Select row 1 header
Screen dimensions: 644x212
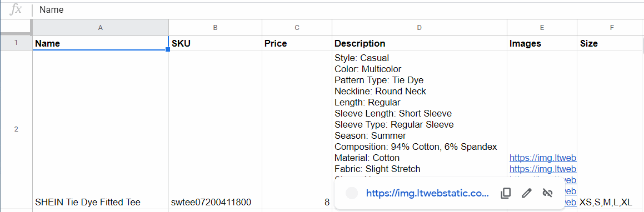point(16,43)
